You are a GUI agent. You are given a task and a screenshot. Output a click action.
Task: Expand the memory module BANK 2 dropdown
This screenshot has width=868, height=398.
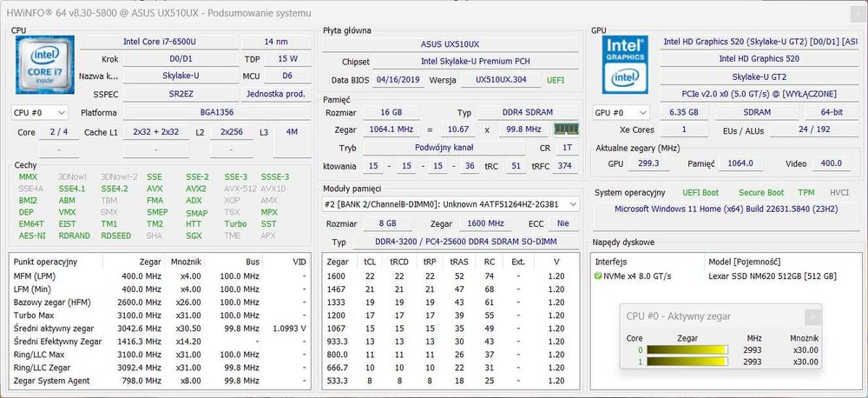click(x=450, y=204)
